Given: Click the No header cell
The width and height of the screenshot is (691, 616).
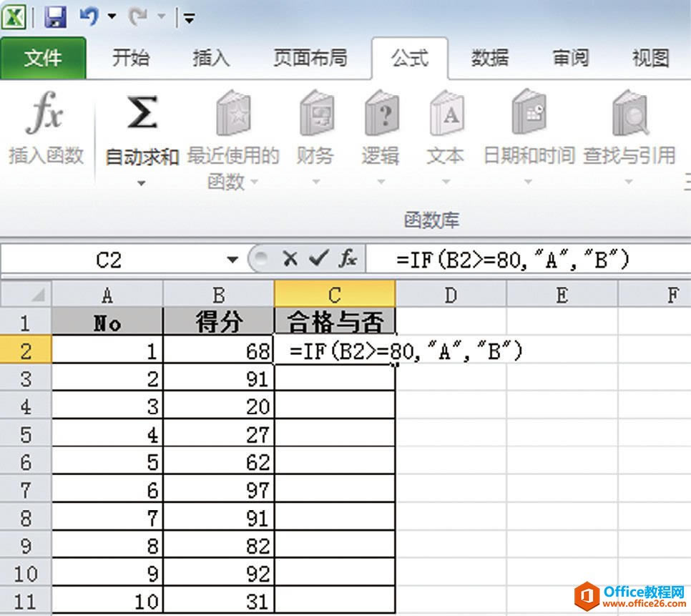Looking at the screenshot, I should [x=107, y=322].
